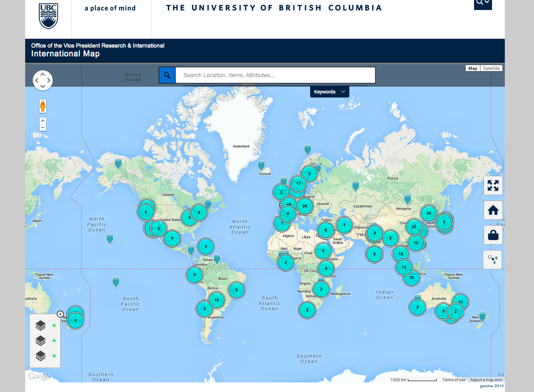Open the geolive 2014 link
The image size is (534, 392).
point(492,386)
